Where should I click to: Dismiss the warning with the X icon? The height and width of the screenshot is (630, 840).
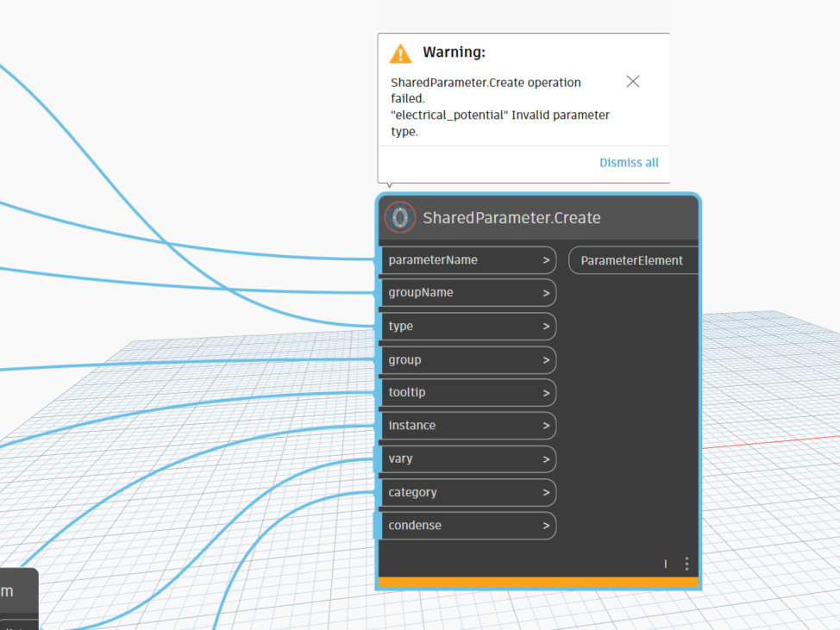tap(633, 81)
